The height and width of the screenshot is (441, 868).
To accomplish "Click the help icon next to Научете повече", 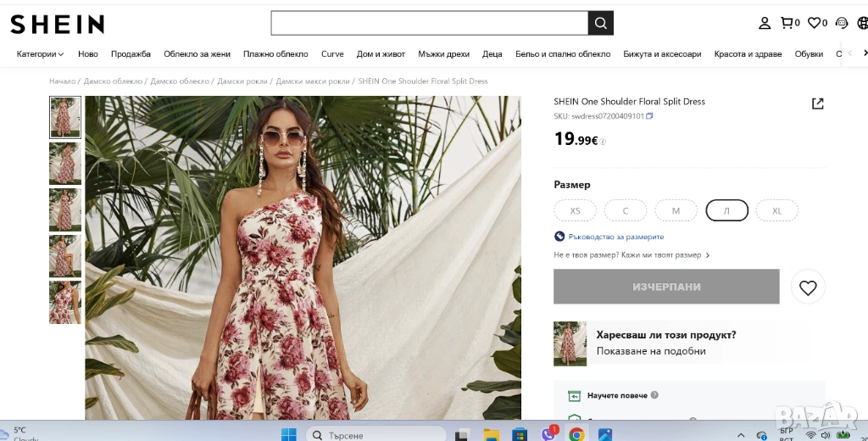I will 654,395.
